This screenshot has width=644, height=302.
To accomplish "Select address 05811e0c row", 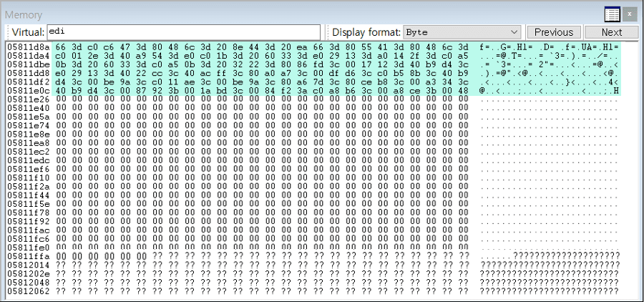I will [x=313, y=90].
